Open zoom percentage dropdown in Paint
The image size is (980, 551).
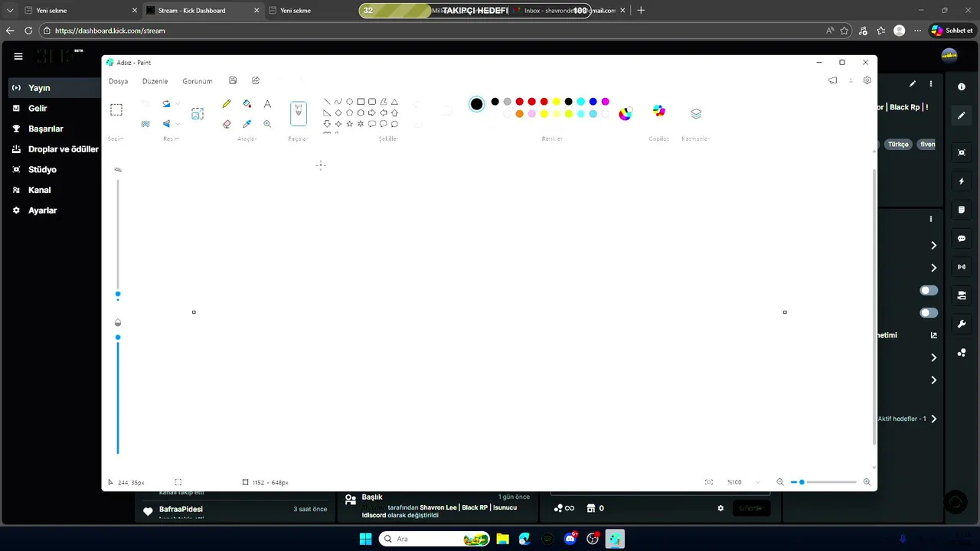pos(758,482)
